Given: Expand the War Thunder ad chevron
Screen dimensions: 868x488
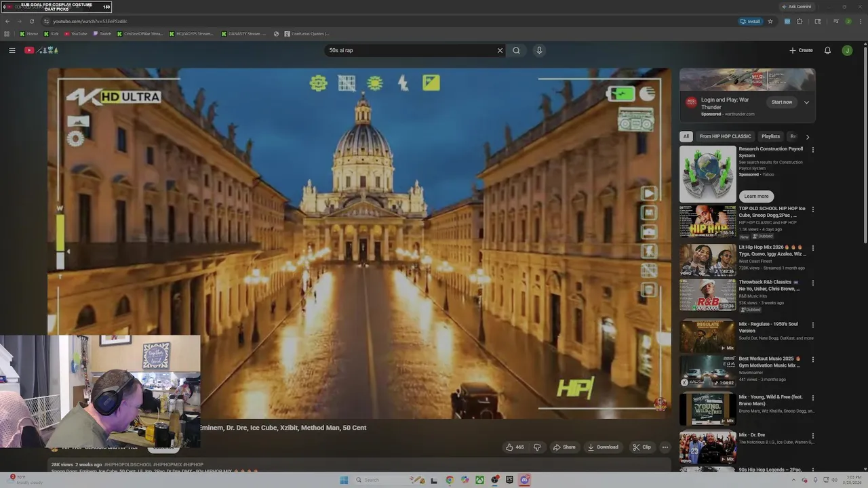Looking at the screenshot, I should click(x=806, y=102).
